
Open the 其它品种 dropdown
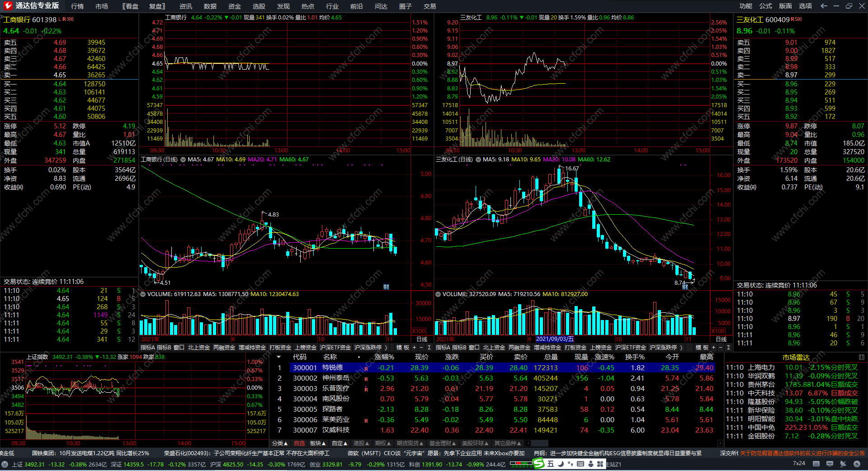pyautogui.click(x=508, y=443)
